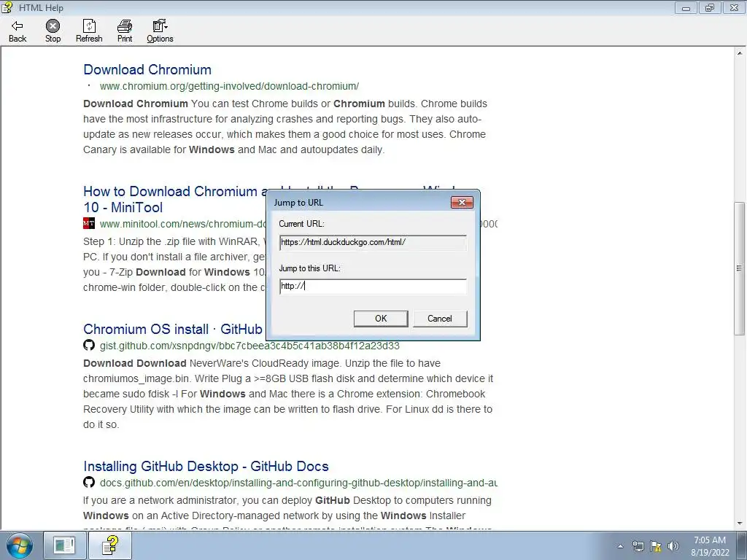This screenshot has height=560, width=747.
Task: Refresh the current help page
Action: tap(89, 31)
